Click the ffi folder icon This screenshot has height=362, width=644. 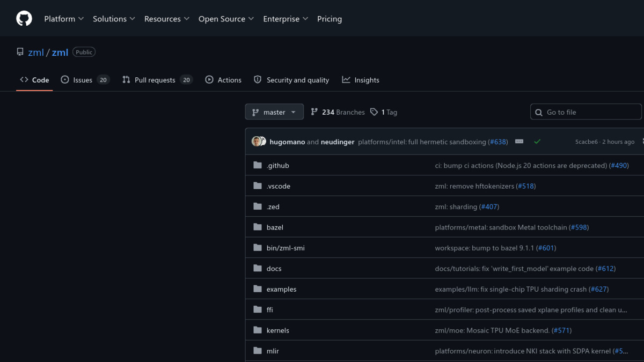[258, 309]
